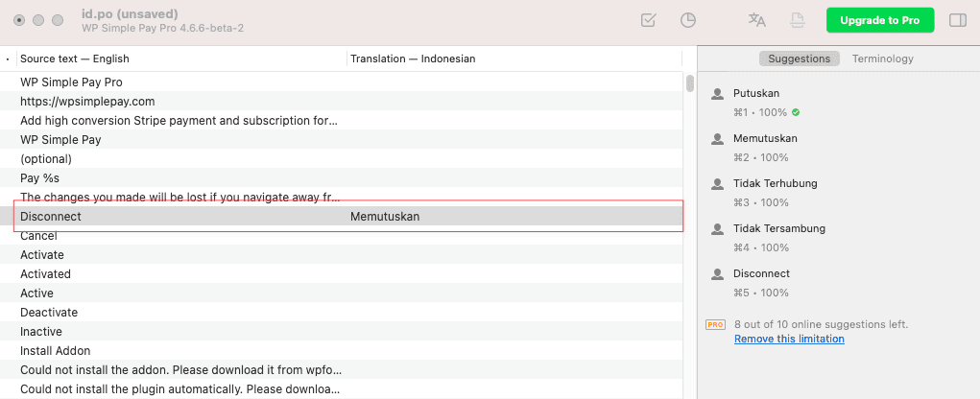980x399 pixels.
Task: Select the Pay %s row
Action: 342,178
